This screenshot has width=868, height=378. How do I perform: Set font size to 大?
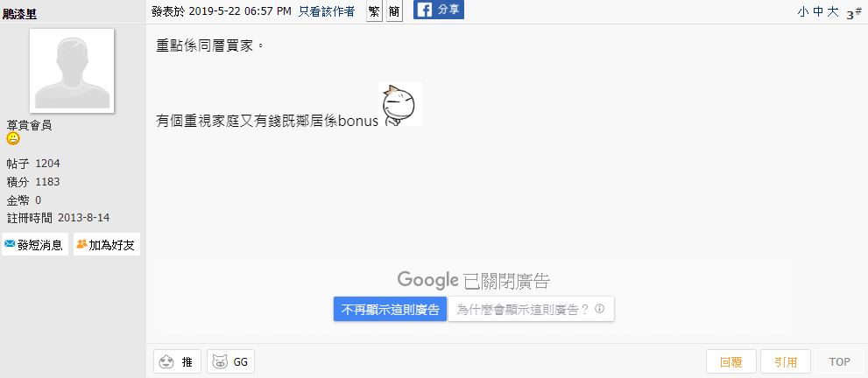(x=833, y=11)
